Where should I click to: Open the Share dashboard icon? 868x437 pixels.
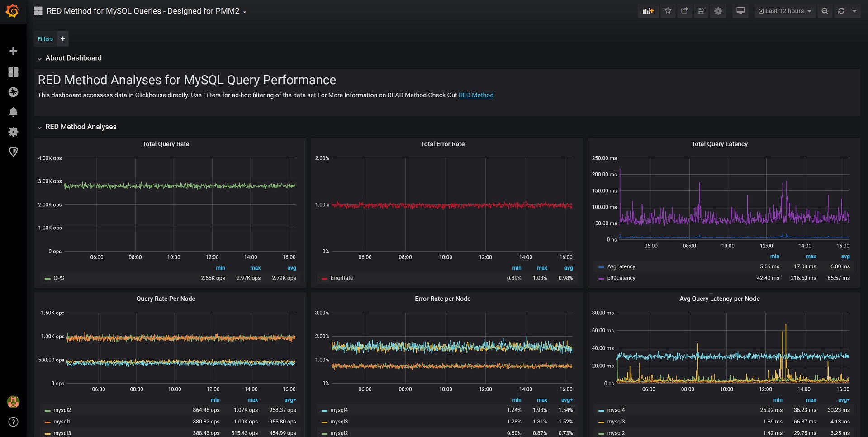pyautogui.click(x=685, y=11)
